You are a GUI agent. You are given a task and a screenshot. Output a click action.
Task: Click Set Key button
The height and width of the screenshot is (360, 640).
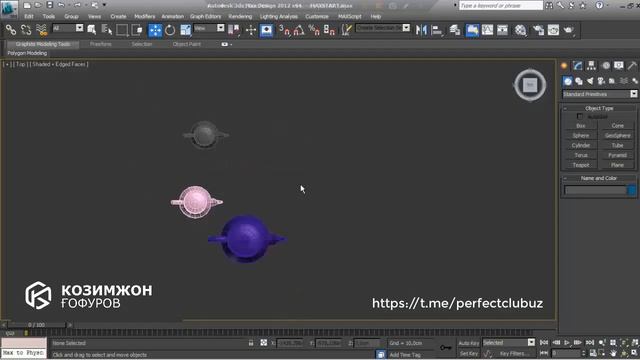pyautogui.click(x=469, y=353)
